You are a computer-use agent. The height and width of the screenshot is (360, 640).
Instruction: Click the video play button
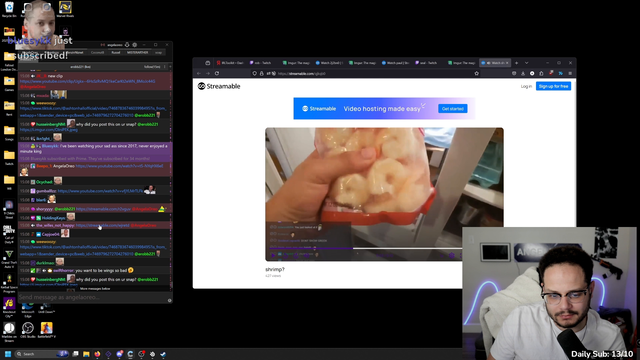(x=273, y=255)
